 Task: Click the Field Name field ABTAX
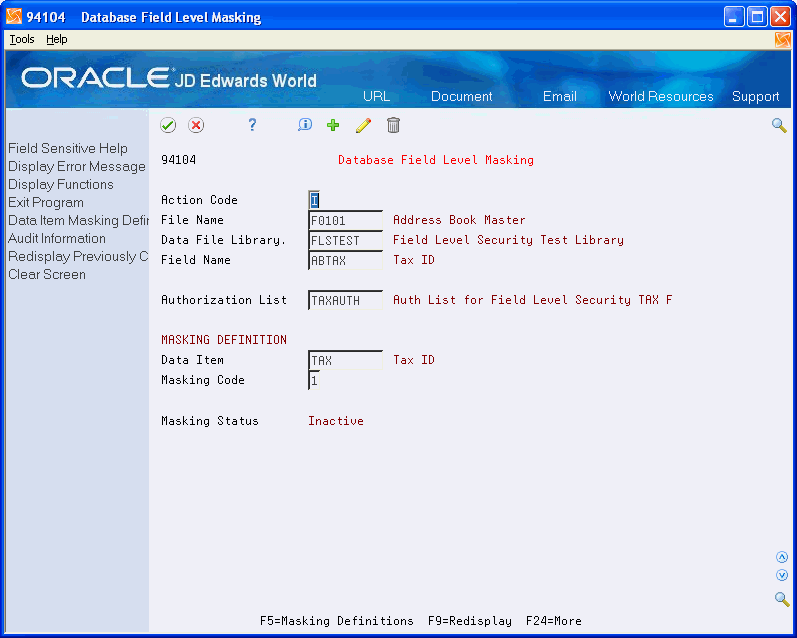coord(345,260)
